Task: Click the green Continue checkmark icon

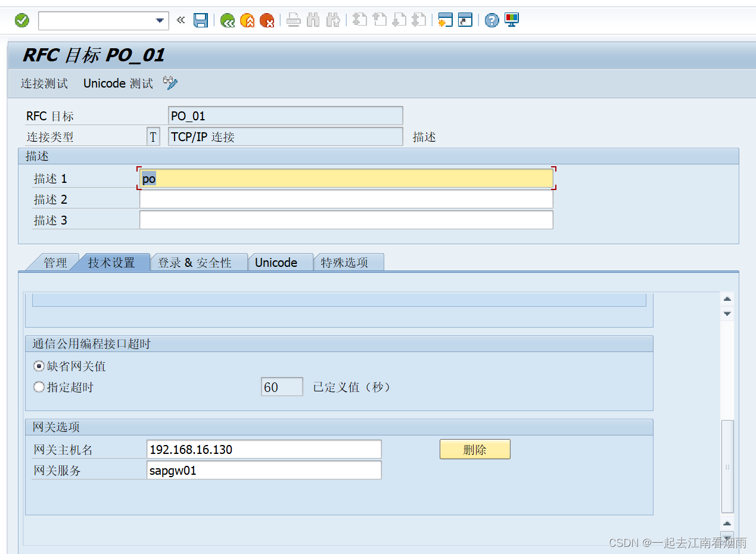Action: point(21,20)
